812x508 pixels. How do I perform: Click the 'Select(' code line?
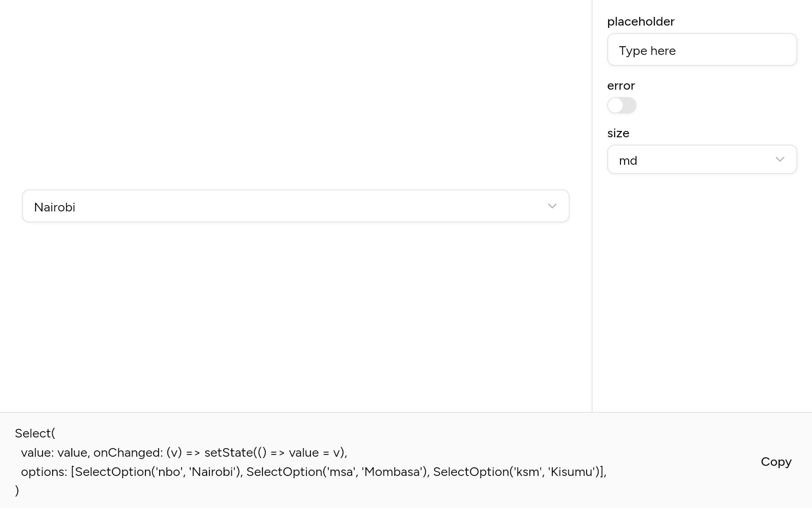click(35, 433)
